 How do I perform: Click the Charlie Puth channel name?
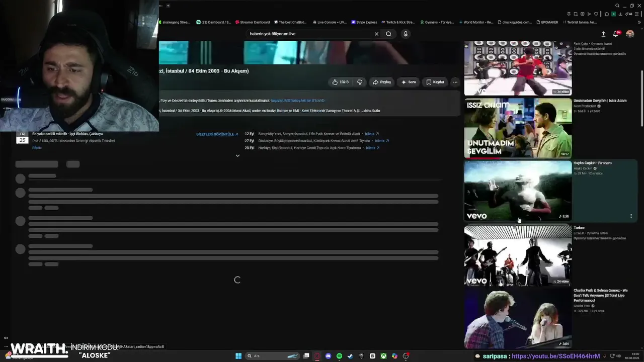point(583,306)
